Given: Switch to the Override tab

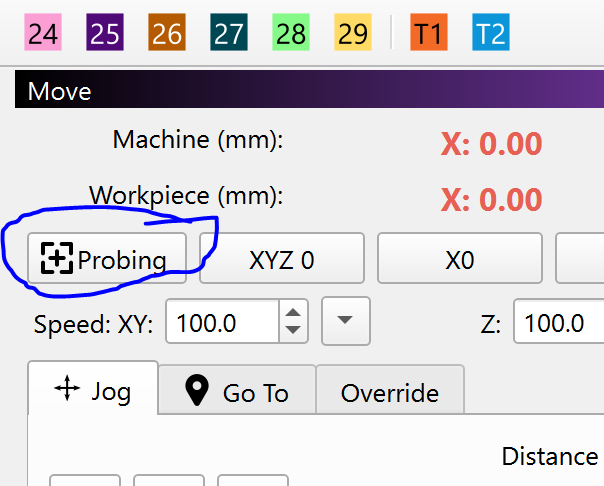Looking at the screenshot, I should click(390, 393).
